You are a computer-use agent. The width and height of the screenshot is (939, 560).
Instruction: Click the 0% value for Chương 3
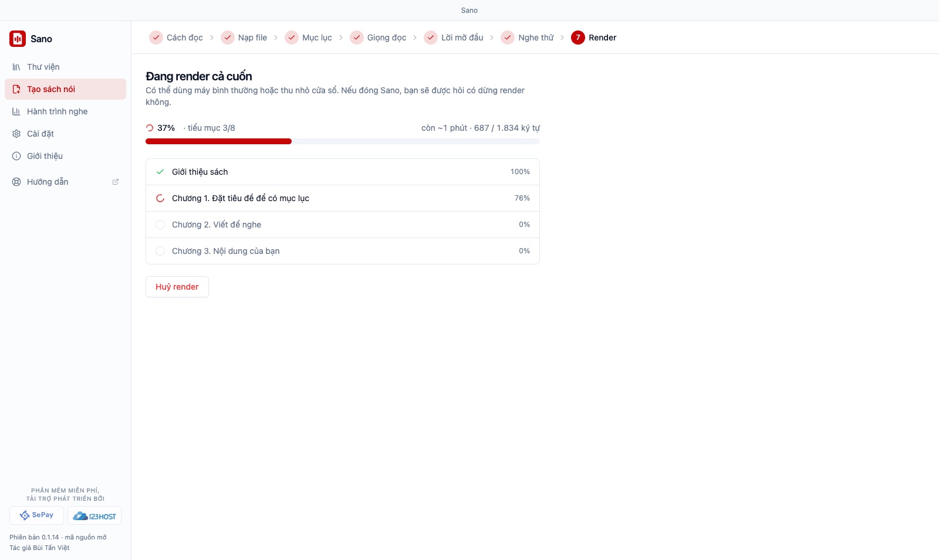pos(524,251)
